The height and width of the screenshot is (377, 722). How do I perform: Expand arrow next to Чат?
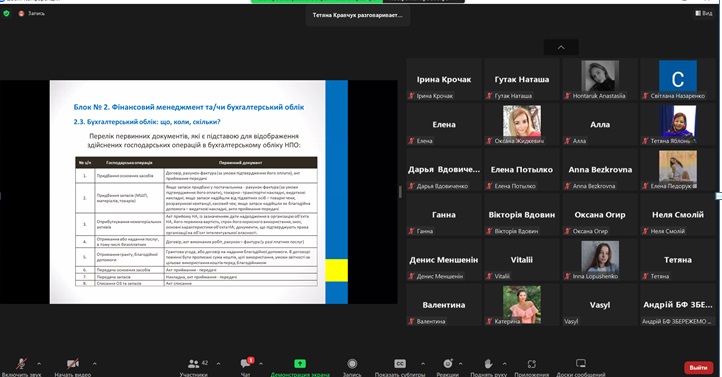click(x=261, y=364)
